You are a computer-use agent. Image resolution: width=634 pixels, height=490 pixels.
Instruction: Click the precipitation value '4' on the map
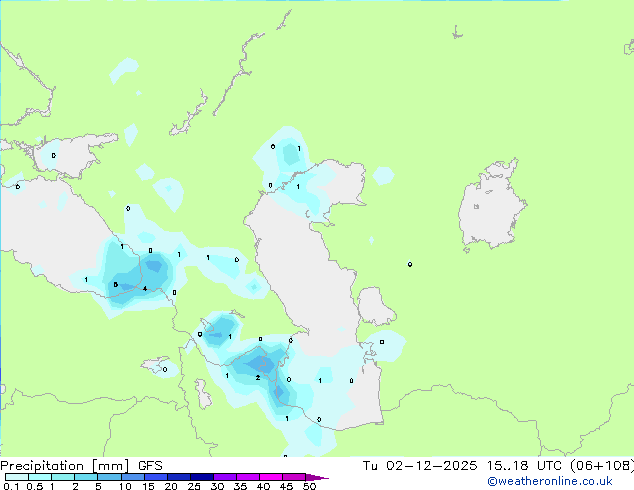pyautogui.click(x=145, y=289)
